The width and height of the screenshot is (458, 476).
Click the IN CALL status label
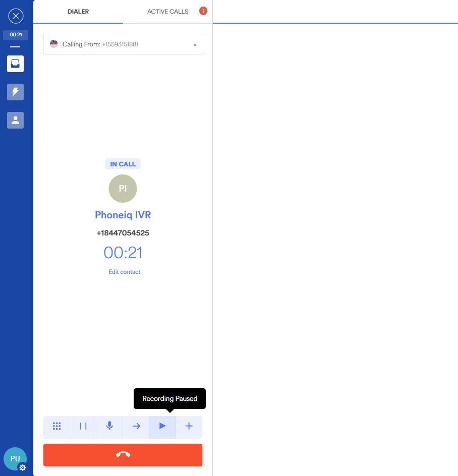(123, 164)
